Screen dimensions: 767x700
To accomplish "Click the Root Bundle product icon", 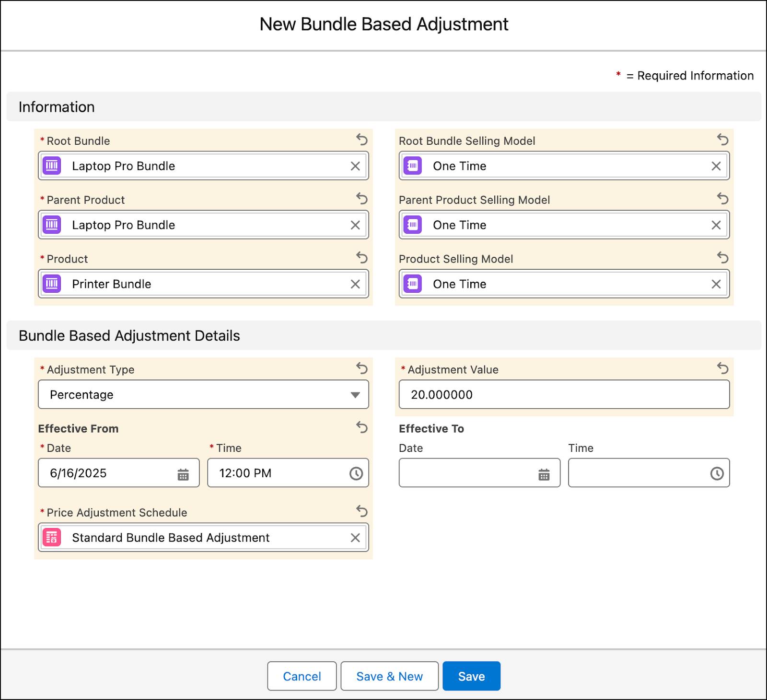I will point(52,166).
